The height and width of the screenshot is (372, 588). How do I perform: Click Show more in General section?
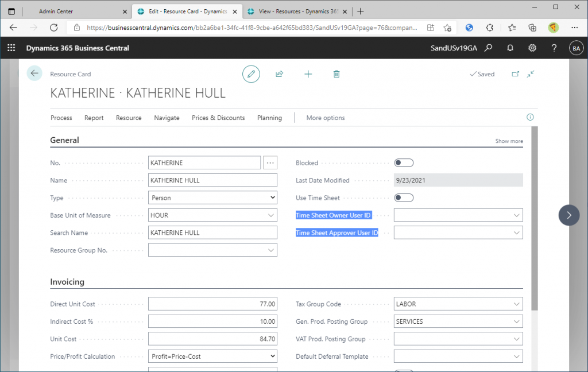tap(509, 141)
